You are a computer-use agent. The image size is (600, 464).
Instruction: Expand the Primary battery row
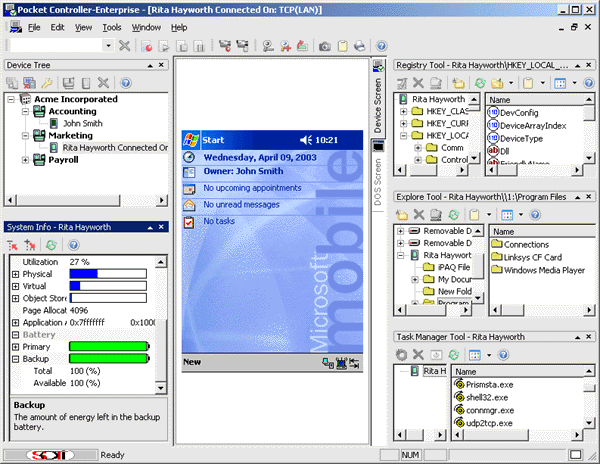click(x=15, y=347)
